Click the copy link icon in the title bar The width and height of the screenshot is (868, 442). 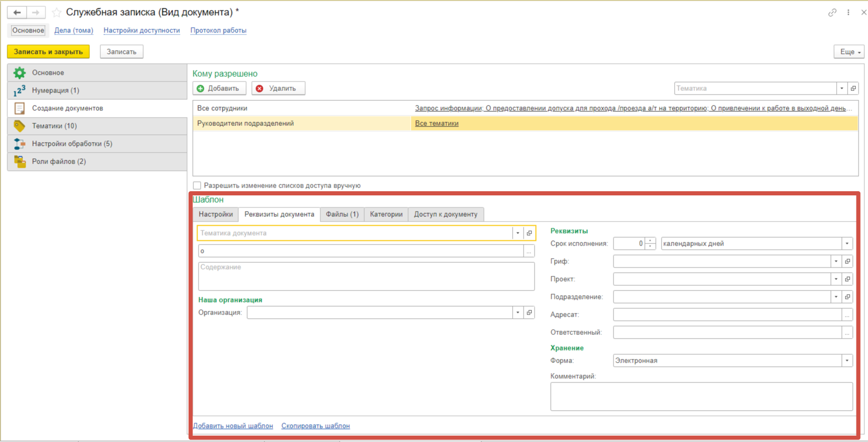(x=832, y=12)
